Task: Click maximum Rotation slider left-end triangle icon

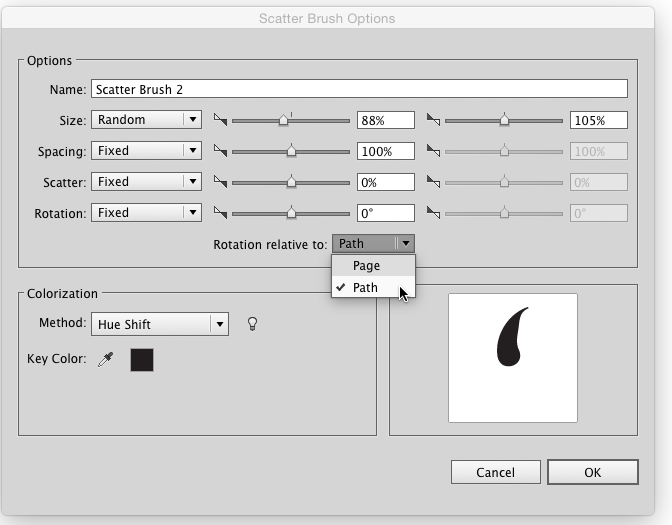Action: click(433, 213)
